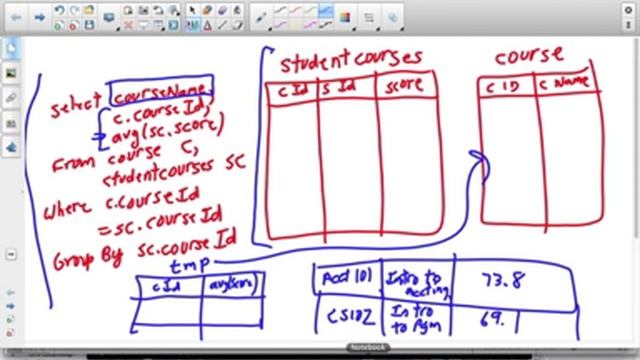Open the Transparency options icon
This screenshot has width=640, height=360.
click(x=393, y=18)
